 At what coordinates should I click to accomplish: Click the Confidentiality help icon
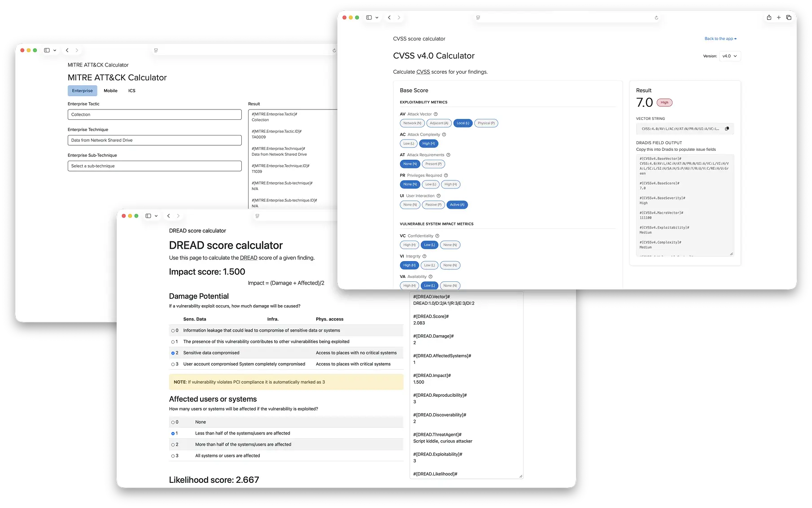437,236
